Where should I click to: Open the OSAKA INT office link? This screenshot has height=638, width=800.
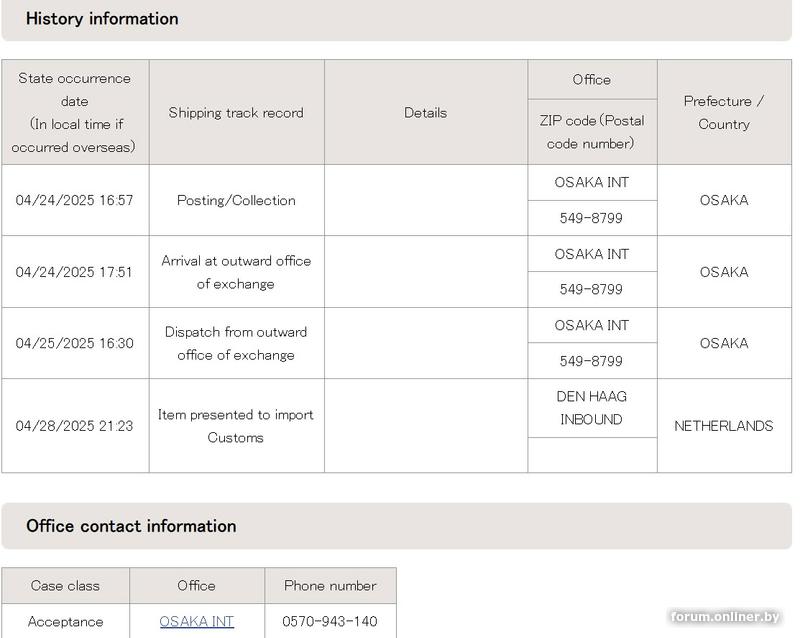point(196,621)
